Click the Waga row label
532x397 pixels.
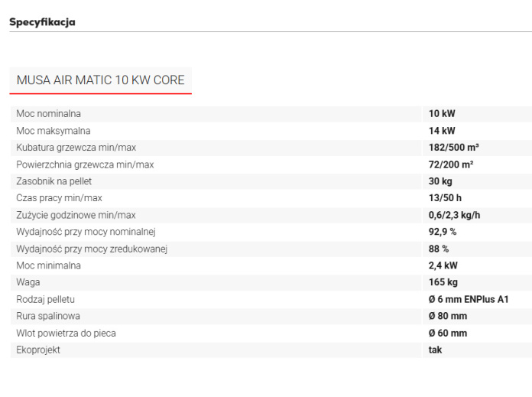click(x=28, y=282)
